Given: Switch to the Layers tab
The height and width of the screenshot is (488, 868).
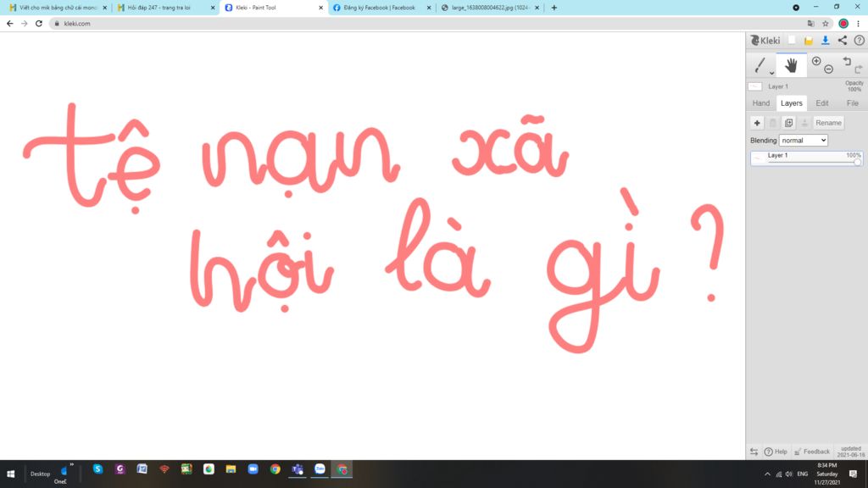Looking at the screenshot, I should [792, 103].
